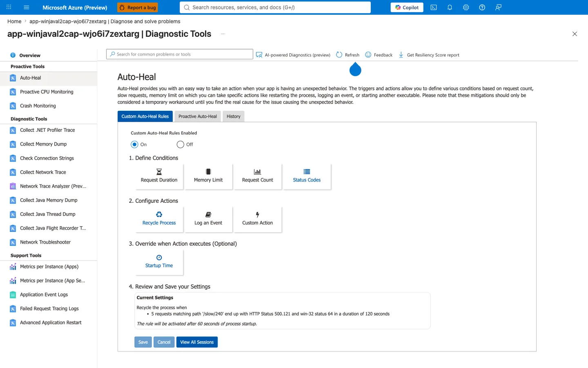Click View All Sessions button

tap(197, 342)
